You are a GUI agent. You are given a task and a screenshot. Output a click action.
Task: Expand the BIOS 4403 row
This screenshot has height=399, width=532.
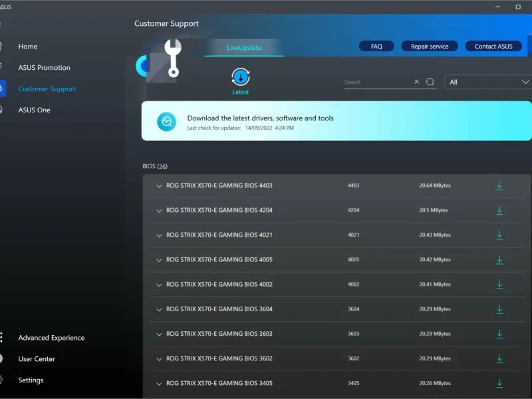pos(159,186)
